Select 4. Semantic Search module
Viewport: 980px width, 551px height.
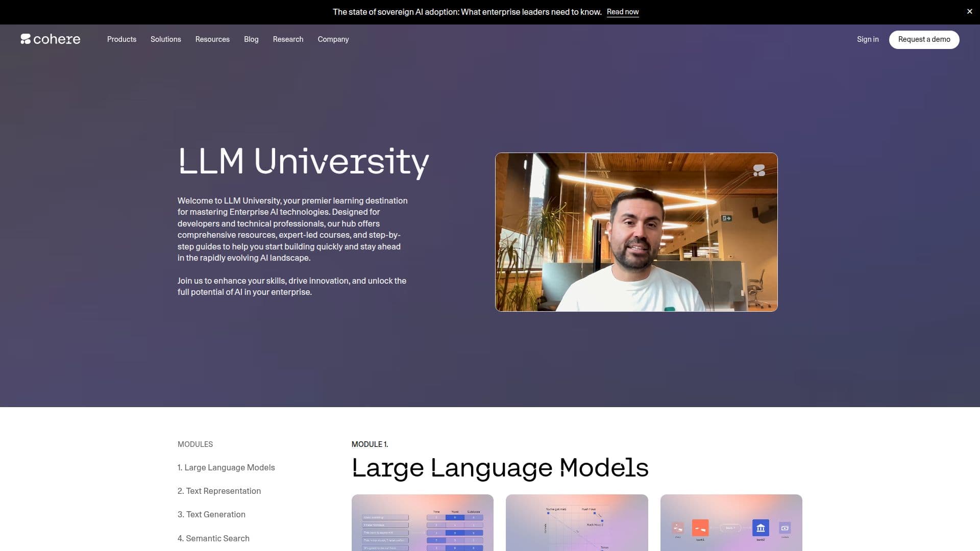[213, 539]
